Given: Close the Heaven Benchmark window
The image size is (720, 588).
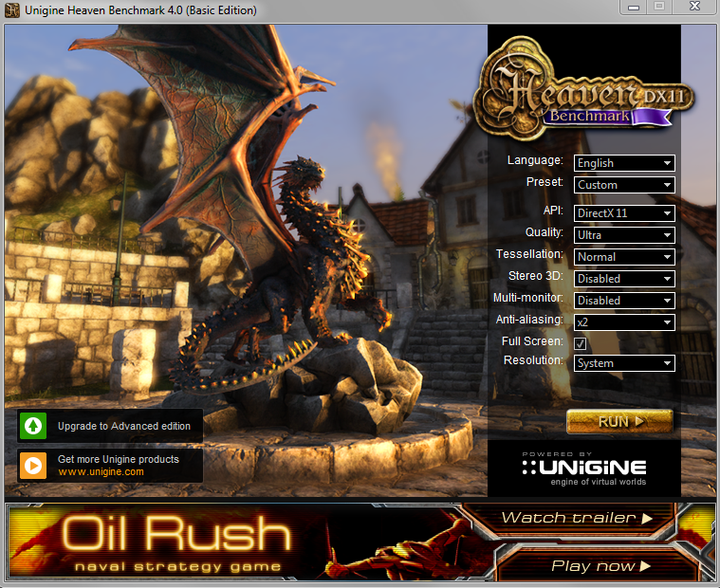Looking at the screenshot, I should coord(694,7).
